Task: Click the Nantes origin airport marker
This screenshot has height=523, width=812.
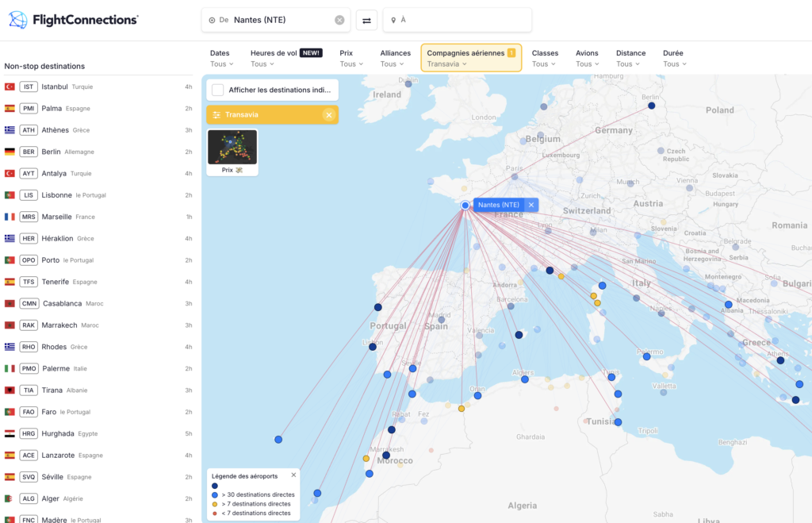Action: click(x=465, y=206)
